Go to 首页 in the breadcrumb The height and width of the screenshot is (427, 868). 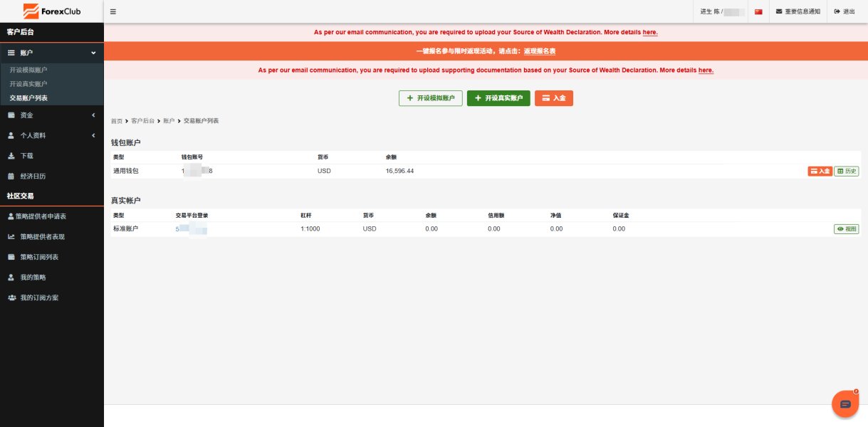pos(116,121)
